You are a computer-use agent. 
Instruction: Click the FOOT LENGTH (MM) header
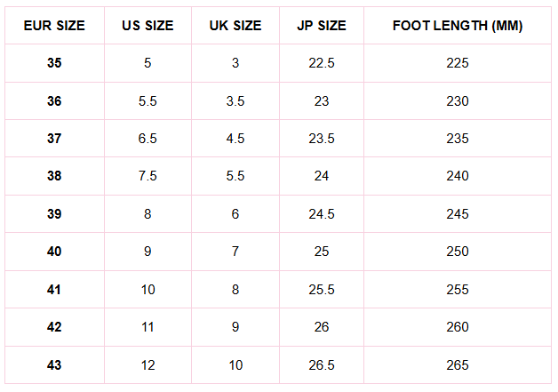(458, 26)
